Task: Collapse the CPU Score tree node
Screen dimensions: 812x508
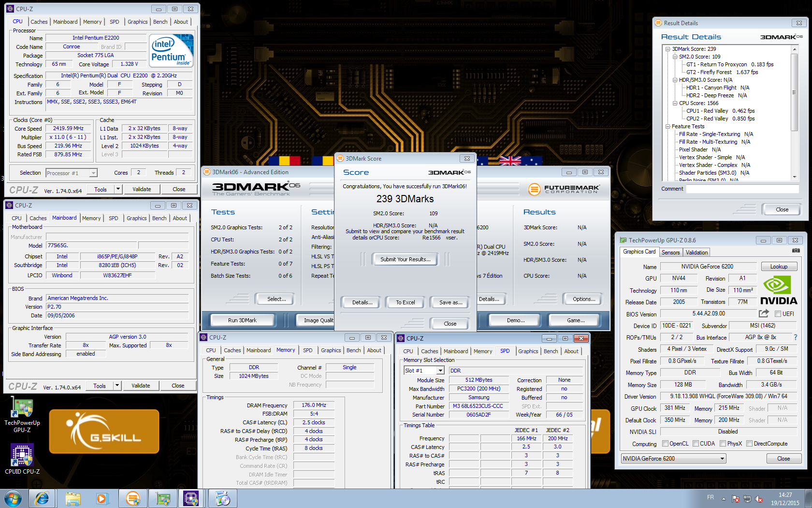Action: coord(675,103)
